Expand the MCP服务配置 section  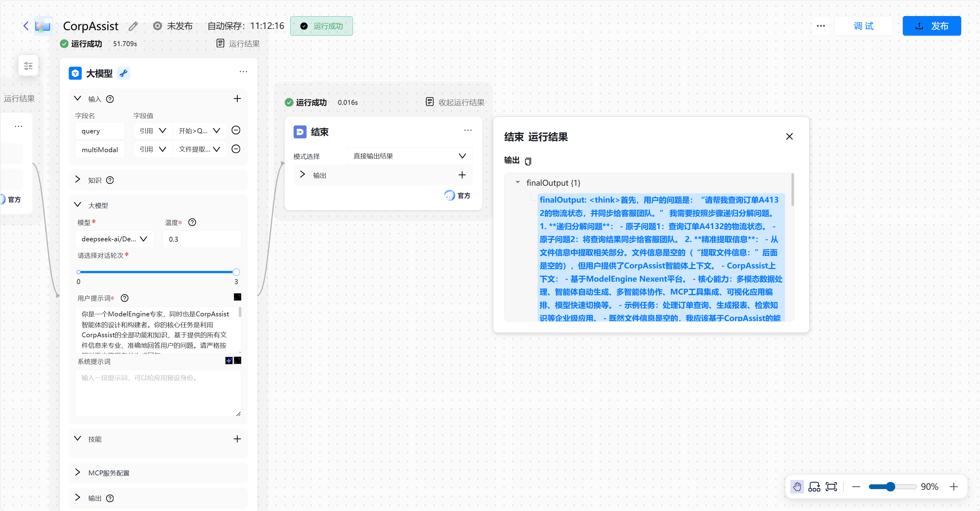(x=78, y=473)
